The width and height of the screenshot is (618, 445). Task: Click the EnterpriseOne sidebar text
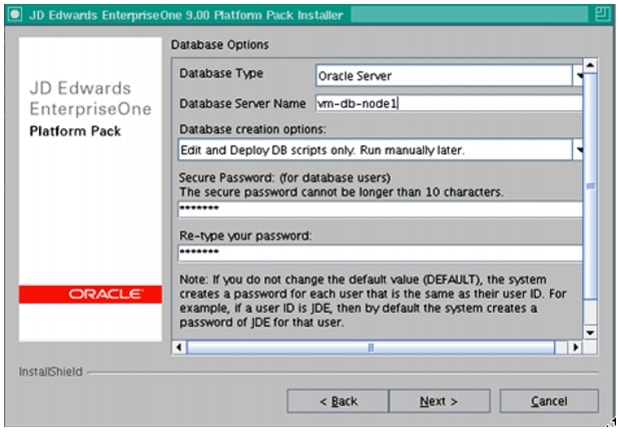pos(90,109)
